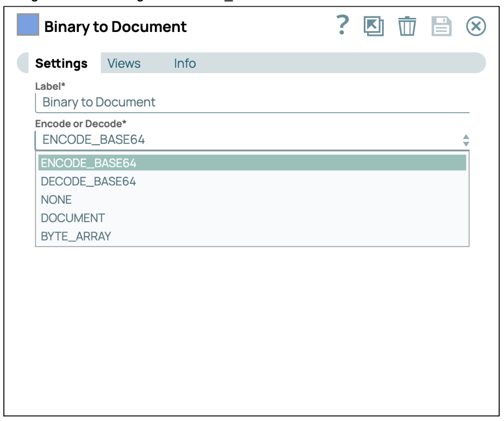
Task: Switch to the Views tab
Action: click(124, 63)
